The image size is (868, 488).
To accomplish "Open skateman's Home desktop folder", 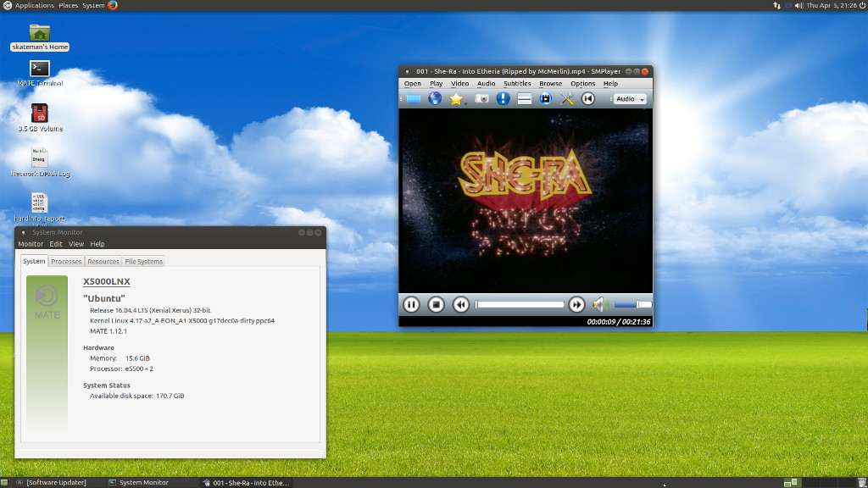I will pos(39,37).
